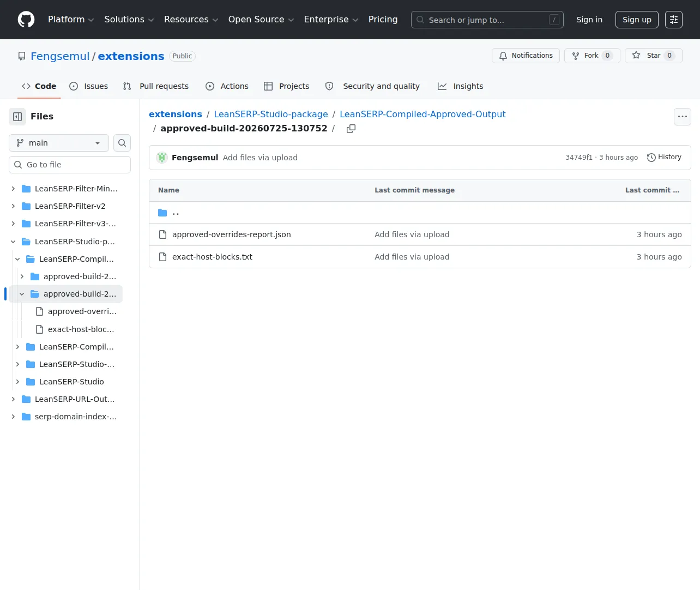Open the GitHub homepage logo
The height and width of the screenshot is (590, 700).
[26, 20]
